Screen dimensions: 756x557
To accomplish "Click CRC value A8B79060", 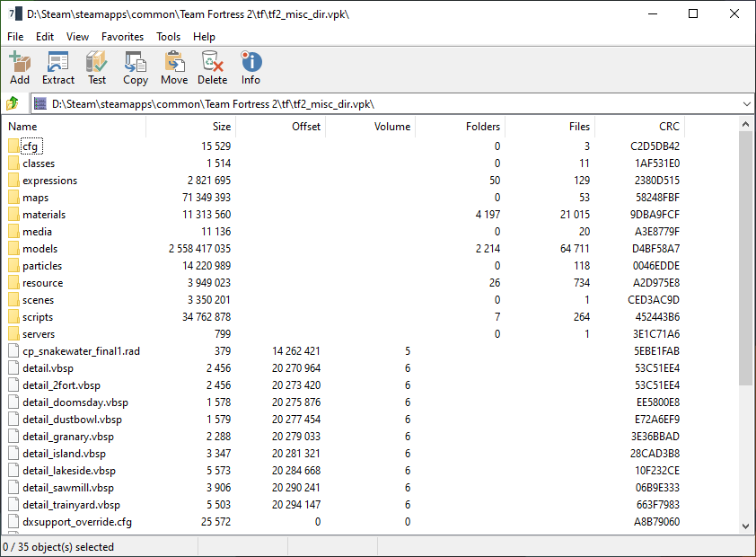I will pos(656,522).
